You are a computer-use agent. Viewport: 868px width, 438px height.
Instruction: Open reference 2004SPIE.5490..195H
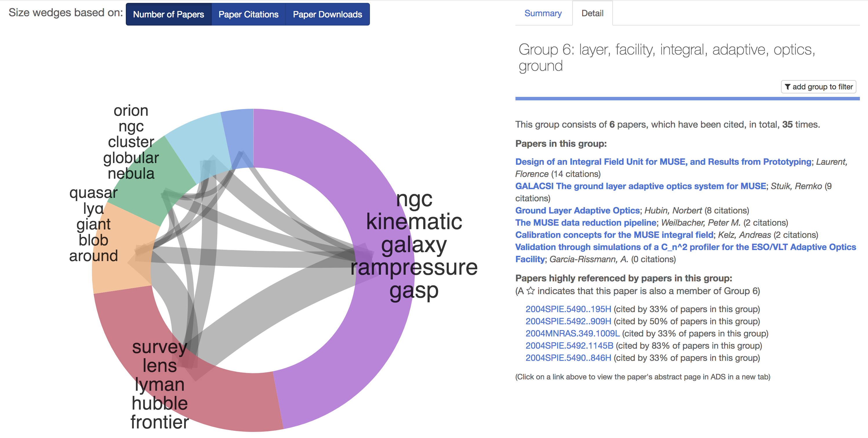point(568,309)
